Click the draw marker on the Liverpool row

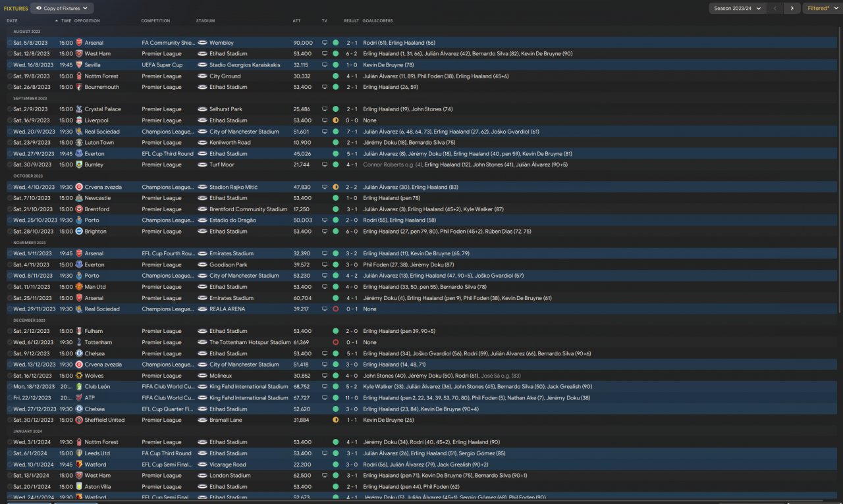tap(336, 120)
